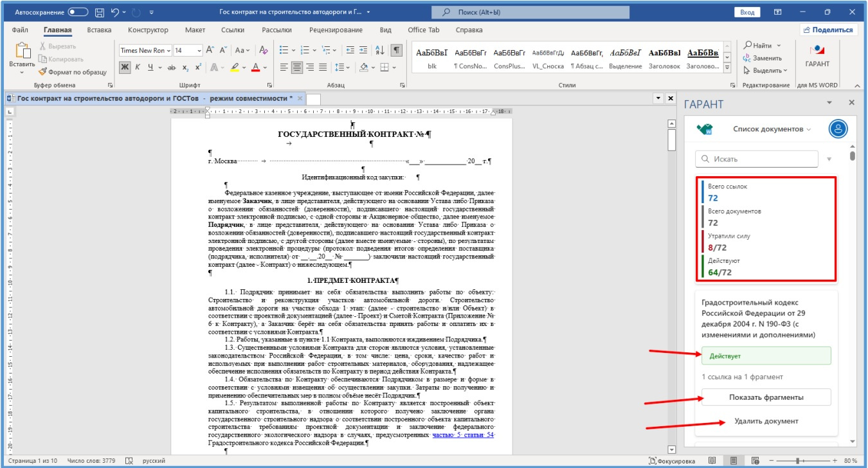Image resolution: width=868 pixels, height=468 pixels.
Task: Click the Format Painter brush icon
Action: tap(44, 72)
